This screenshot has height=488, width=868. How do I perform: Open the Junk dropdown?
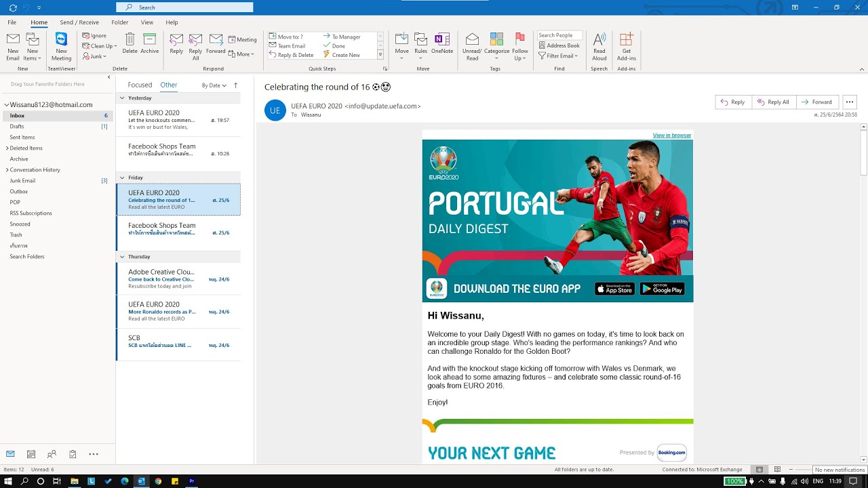point(94,56)
